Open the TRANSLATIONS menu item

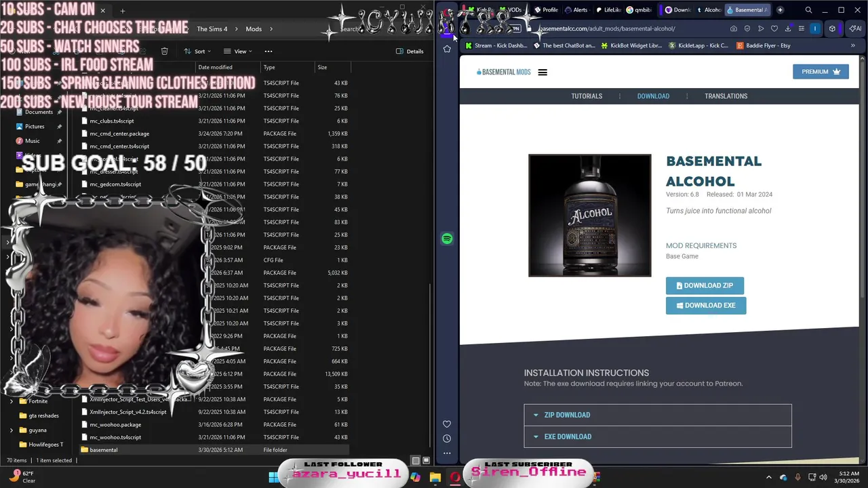click(726, 96)
